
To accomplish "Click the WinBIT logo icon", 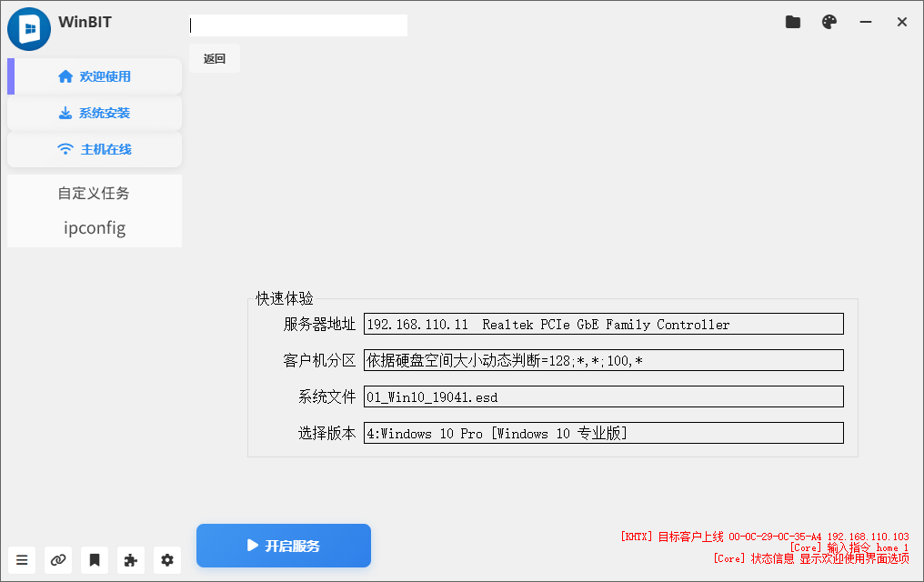I will [29, 29].
